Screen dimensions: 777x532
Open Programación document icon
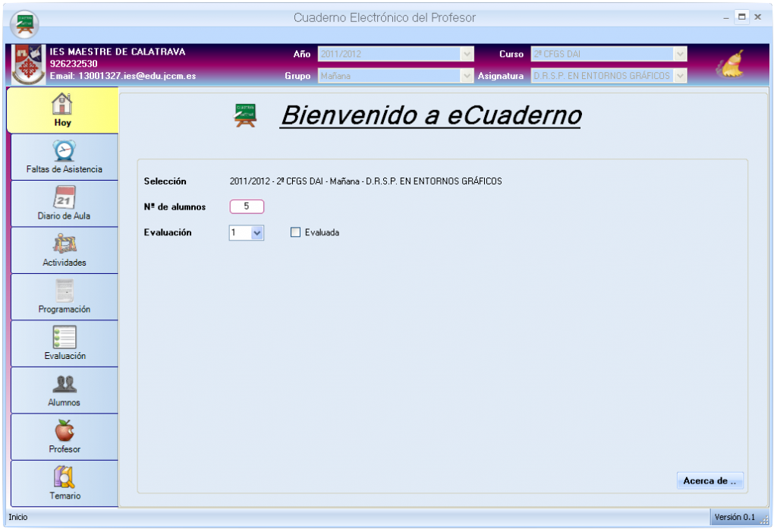(x=64, y=291)
